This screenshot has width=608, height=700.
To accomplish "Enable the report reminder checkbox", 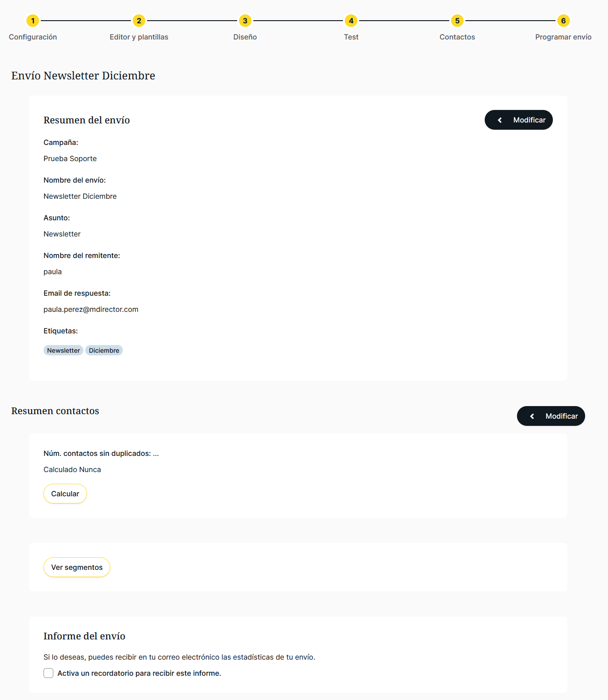I will coord(48,673).
